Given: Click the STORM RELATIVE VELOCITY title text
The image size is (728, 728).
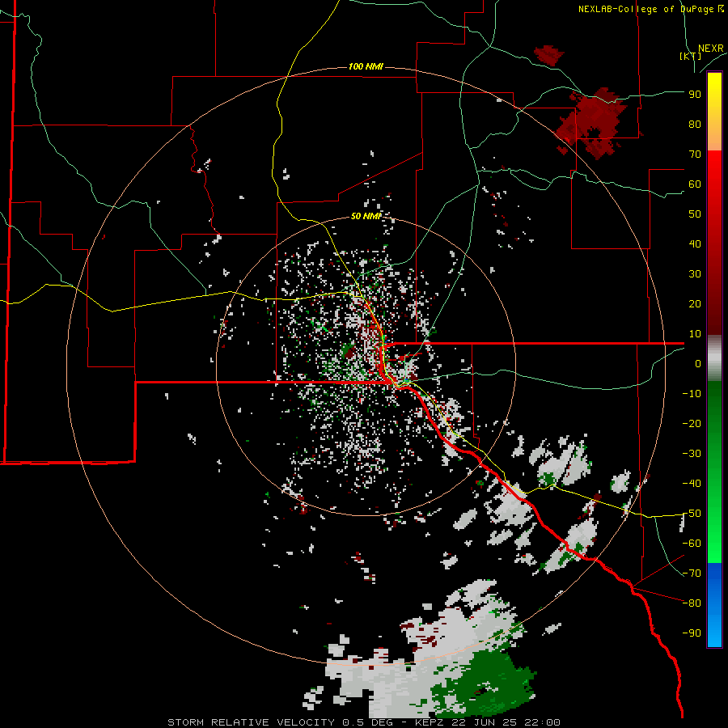Looking at the screenshot, I should (x=251, y=722).
